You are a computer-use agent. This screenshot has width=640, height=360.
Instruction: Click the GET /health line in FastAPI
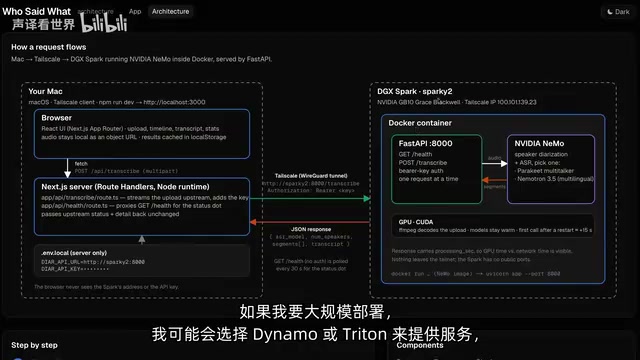click(x=415, y=154)
